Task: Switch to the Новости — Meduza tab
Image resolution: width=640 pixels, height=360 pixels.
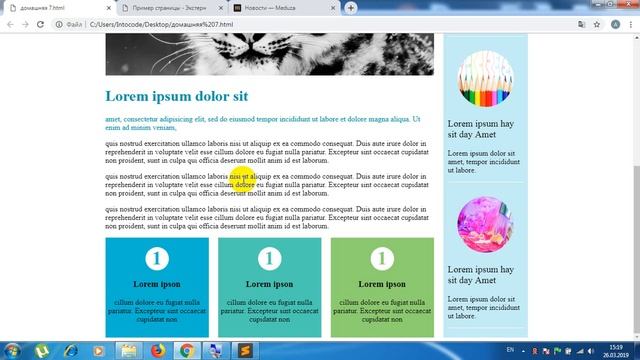Action: coord(284,8)
